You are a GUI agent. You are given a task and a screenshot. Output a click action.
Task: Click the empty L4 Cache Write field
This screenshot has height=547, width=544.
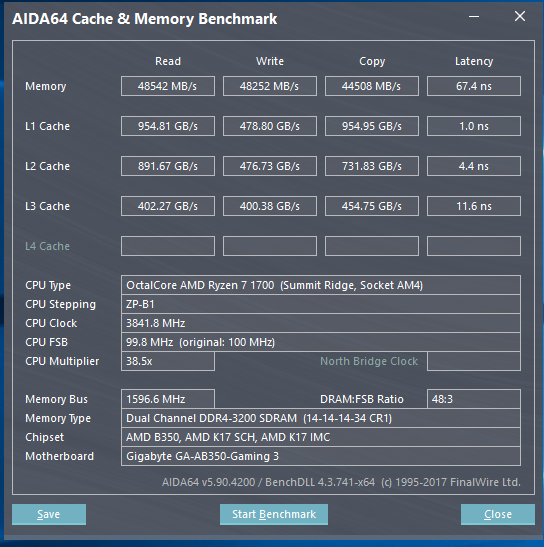270,246
